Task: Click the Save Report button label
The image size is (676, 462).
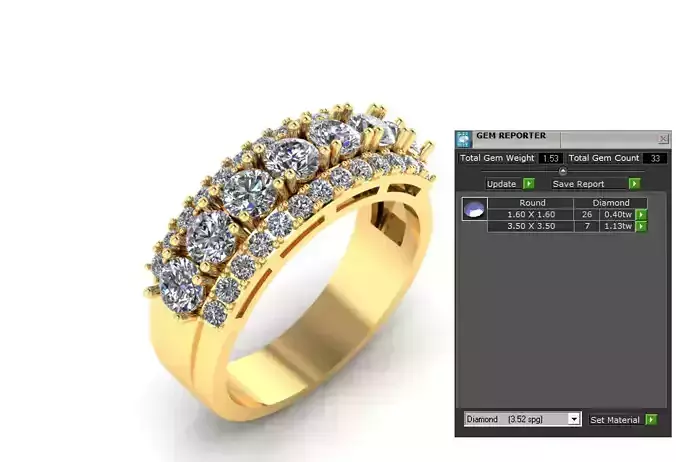Action: pyautogui.click(x=578, y=184)
